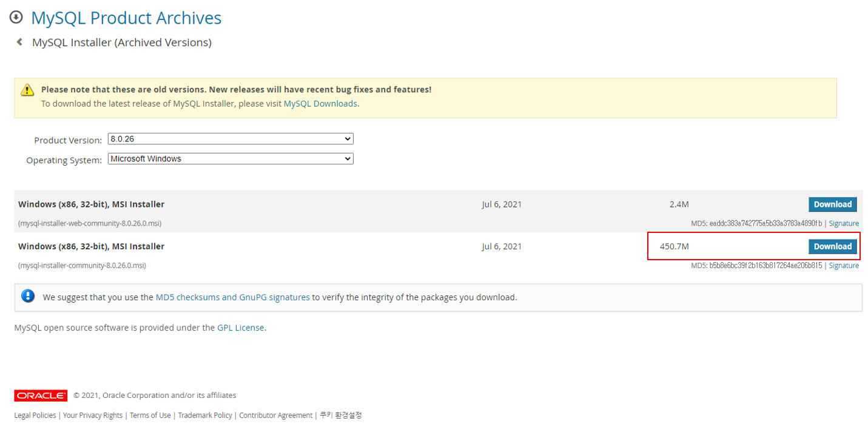Open Legal Policies footer link
The width and height of the screenshot is (868, 424).
[35, 416]
